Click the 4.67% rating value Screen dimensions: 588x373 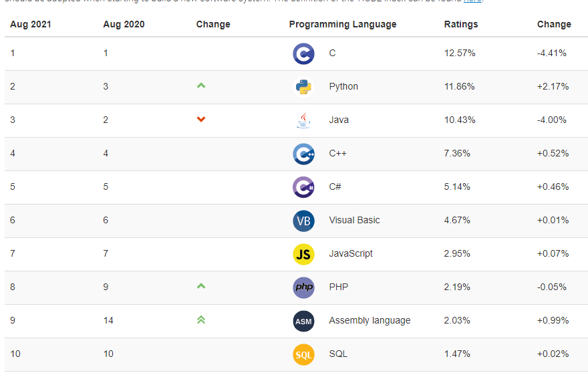[x=457, y=221]
